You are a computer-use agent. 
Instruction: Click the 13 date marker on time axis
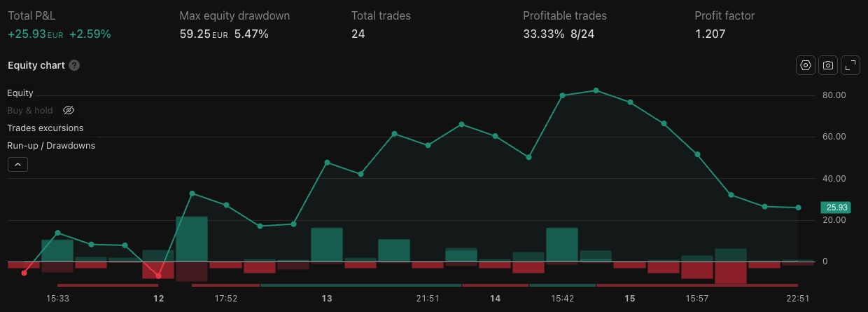(x=327, y=299)
